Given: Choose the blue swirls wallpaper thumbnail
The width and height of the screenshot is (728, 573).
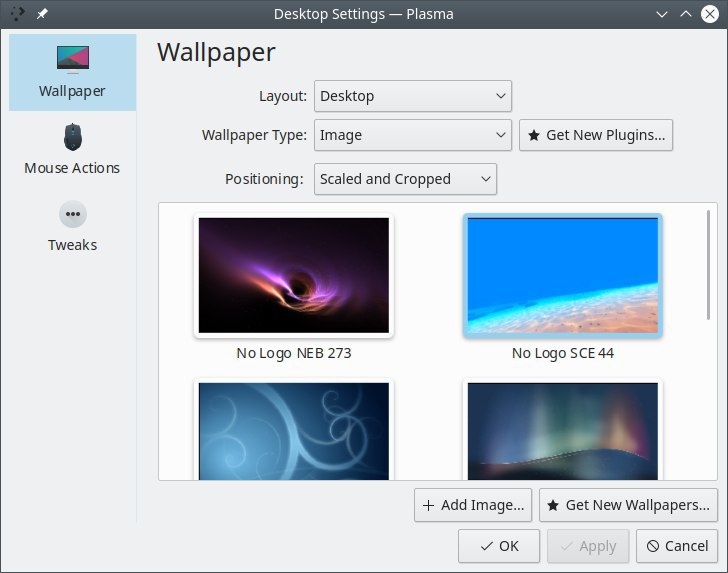Looking at the screenshot, I should click(x=294, y=431).
